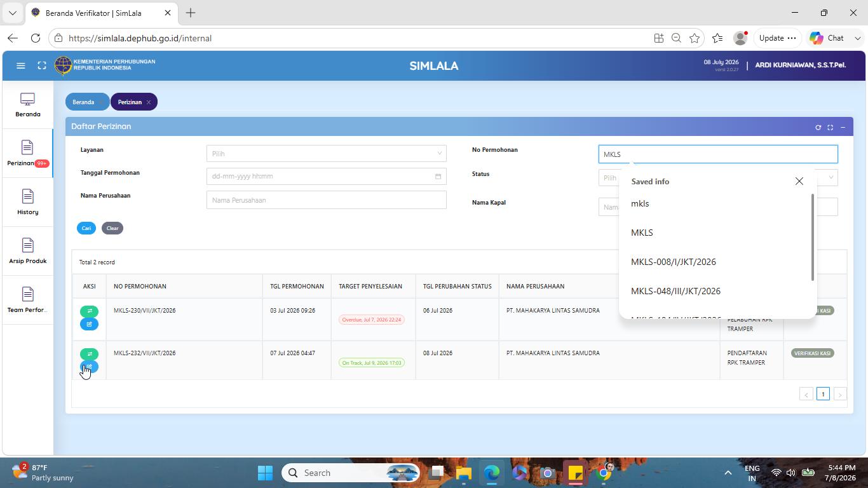Open Google Chrome from the taskbar
Viewport: 868px width, 488px height.
tap(604, 473)
